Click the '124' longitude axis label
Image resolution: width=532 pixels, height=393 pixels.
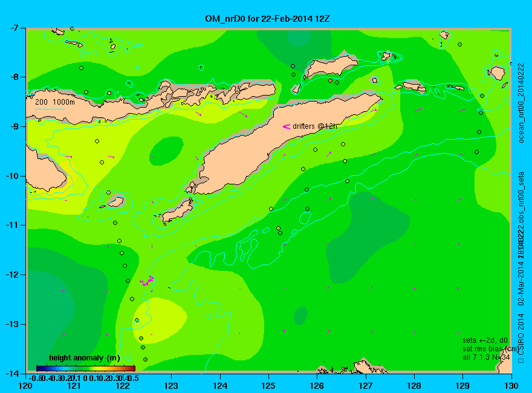point(220,386)
